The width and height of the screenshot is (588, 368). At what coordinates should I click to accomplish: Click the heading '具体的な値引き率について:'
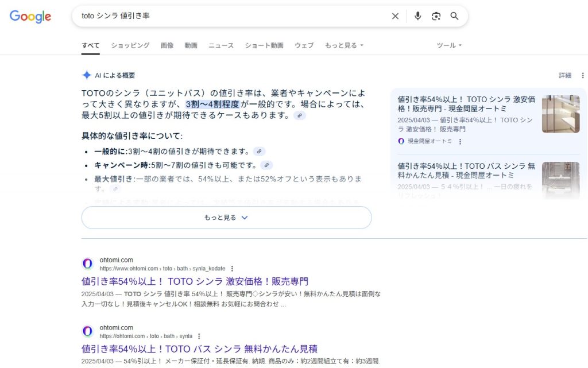click(x=132, y=135)
